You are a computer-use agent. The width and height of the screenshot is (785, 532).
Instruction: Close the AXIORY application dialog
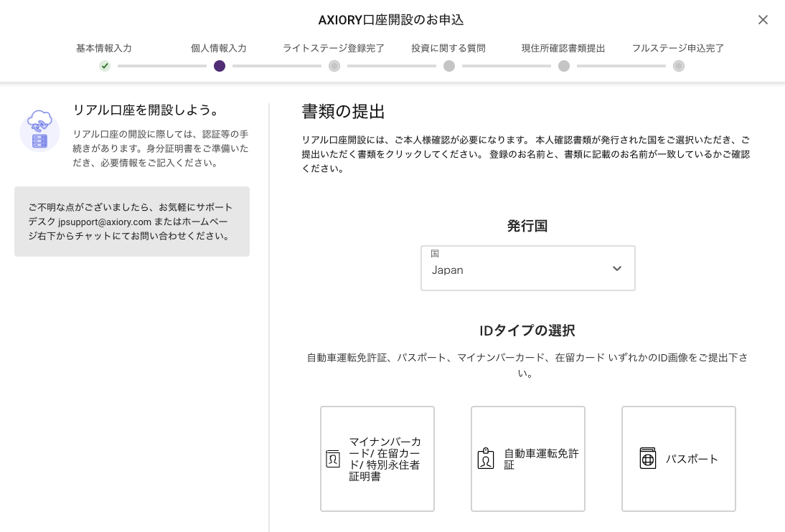click(763, 19)
